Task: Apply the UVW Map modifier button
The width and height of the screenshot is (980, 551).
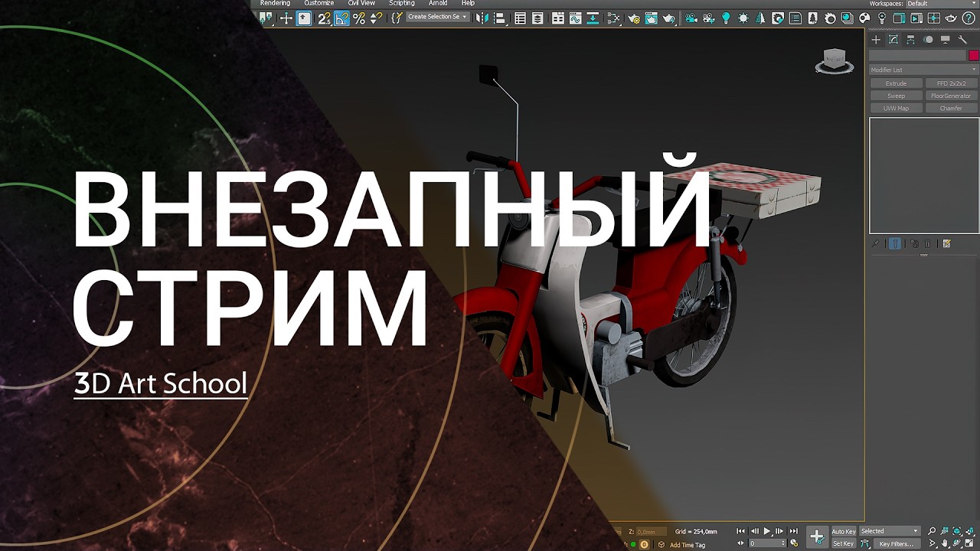Action: pos(896,108)
